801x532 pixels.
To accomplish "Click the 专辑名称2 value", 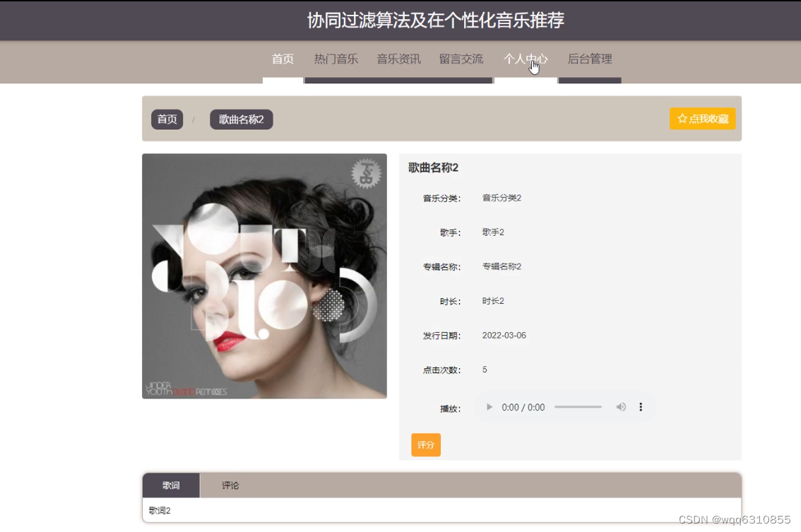I will (502, 266).
